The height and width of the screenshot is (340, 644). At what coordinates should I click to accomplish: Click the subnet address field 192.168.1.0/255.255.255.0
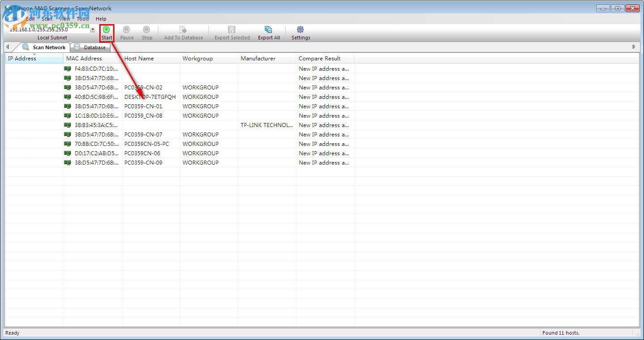click(x=48, y=30)
